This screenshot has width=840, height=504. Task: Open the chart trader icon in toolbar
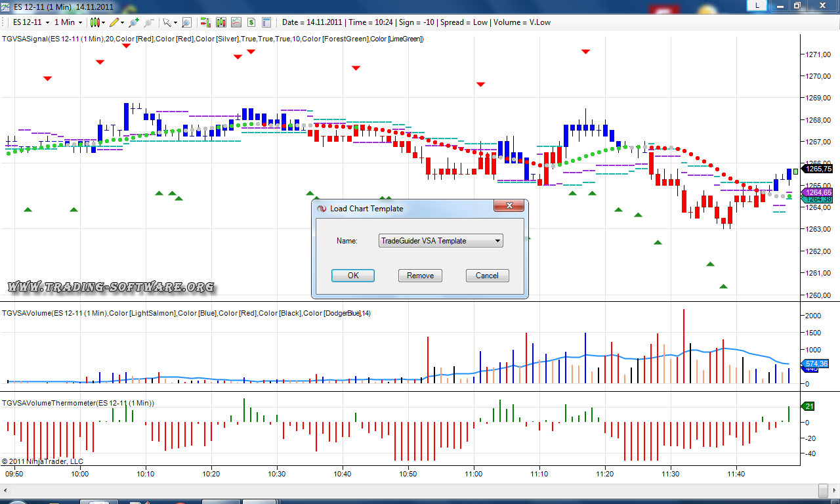[205, 22]
